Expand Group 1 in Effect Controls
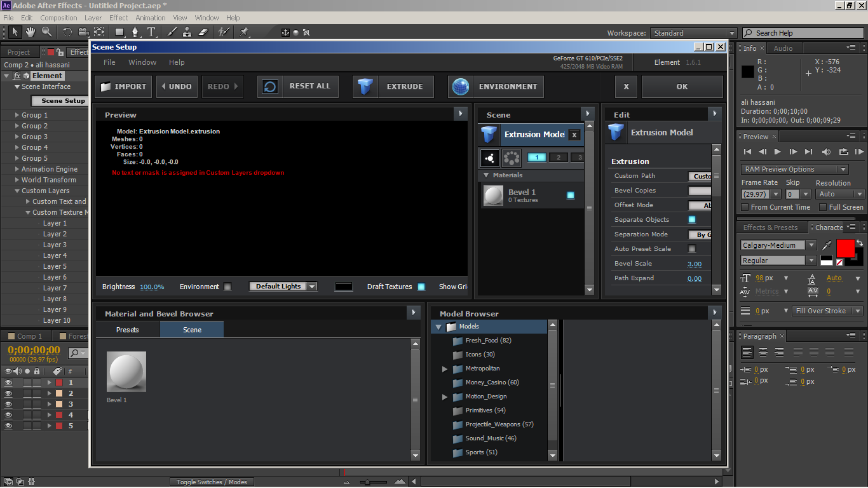 pos(17,115)
